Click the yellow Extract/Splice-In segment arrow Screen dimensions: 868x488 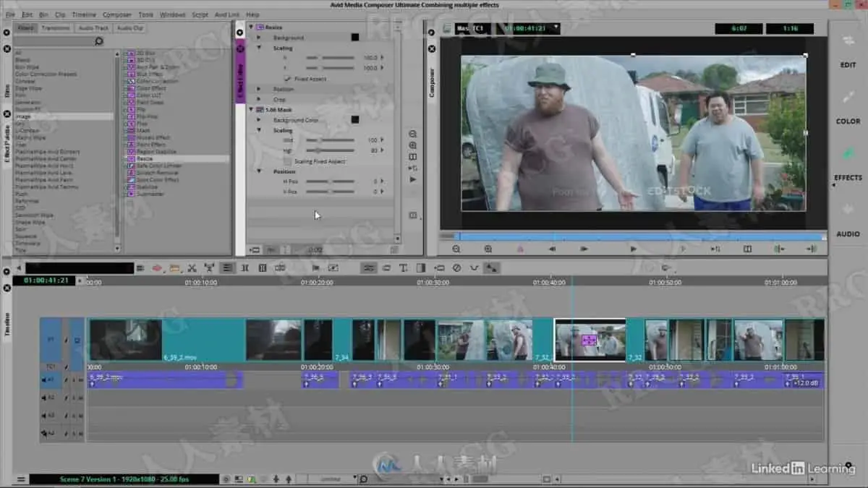click(x=174, y=268)
